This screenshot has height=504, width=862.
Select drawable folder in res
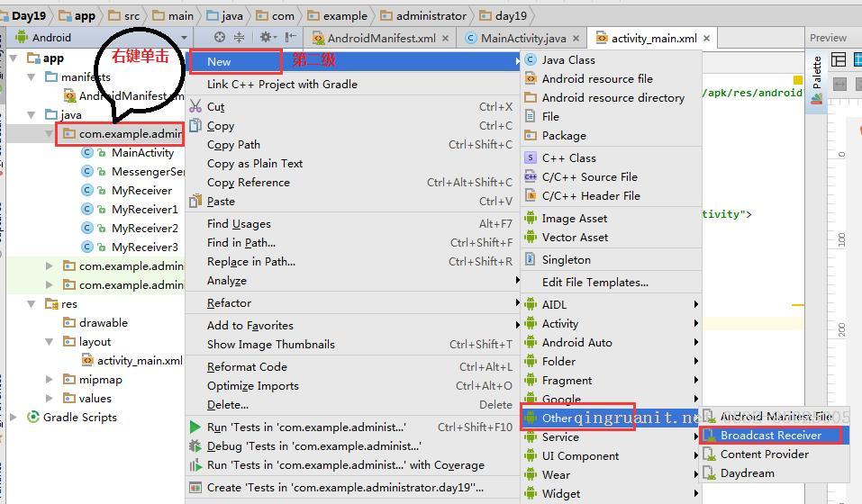tap(104, 323)
